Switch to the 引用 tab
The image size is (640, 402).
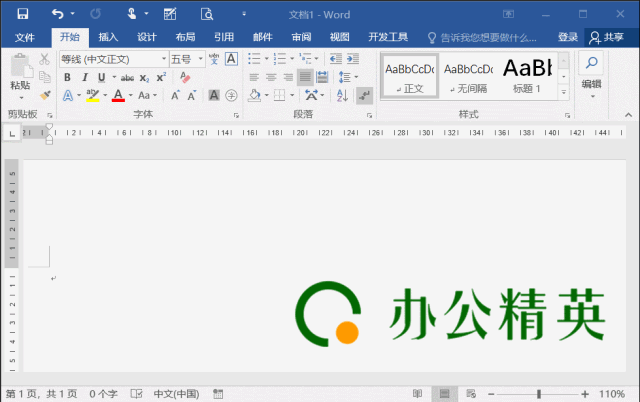coord(224,38)
